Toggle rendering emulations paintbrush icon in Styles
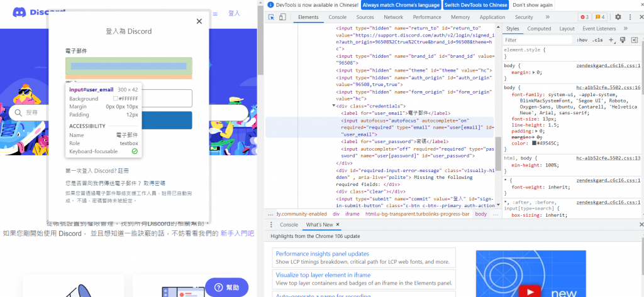Screen dimensions: 644x297 coord(623,40)
